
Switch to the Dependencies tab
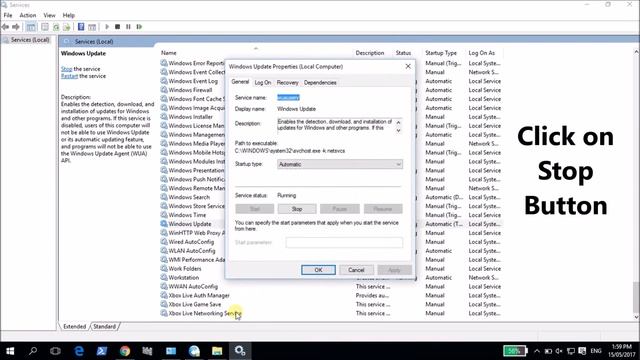point(320,82)
